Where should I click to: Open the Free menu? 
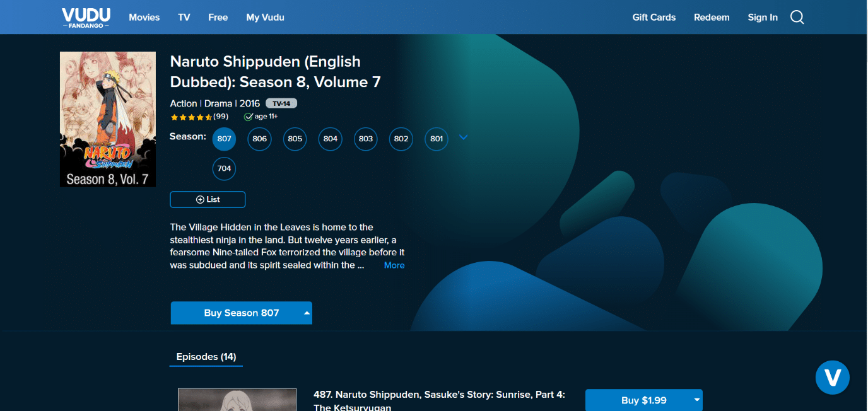[x=218, y=18]
